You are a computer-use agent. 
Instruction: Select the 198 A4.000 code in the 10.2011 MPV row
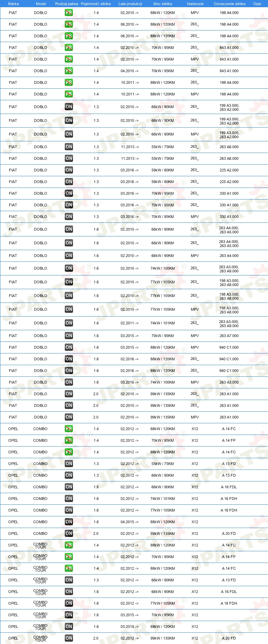(x=229, y=94)
